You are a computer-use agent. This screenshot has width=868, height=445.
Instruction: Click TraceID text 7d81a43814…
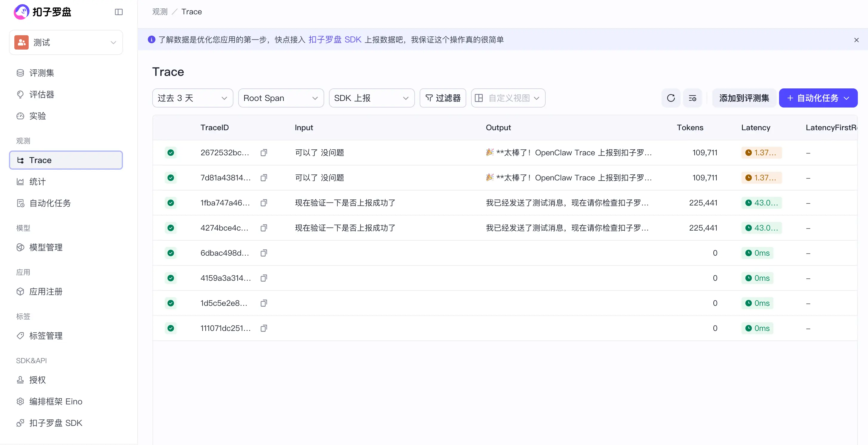coord(226,178)
